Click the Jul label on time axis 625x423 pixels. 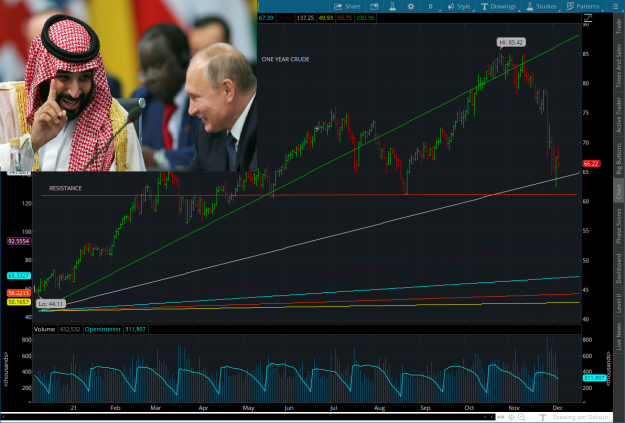333,408
